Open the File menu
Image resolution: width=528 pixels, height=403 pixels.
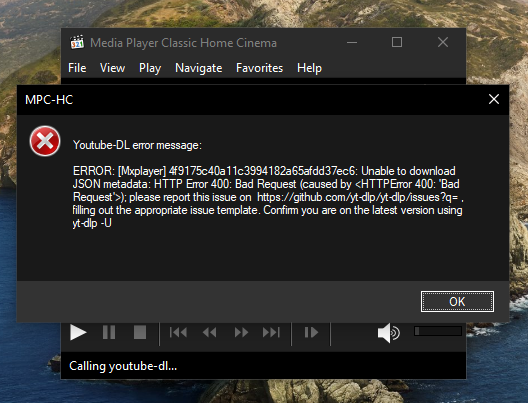(77, 68)
